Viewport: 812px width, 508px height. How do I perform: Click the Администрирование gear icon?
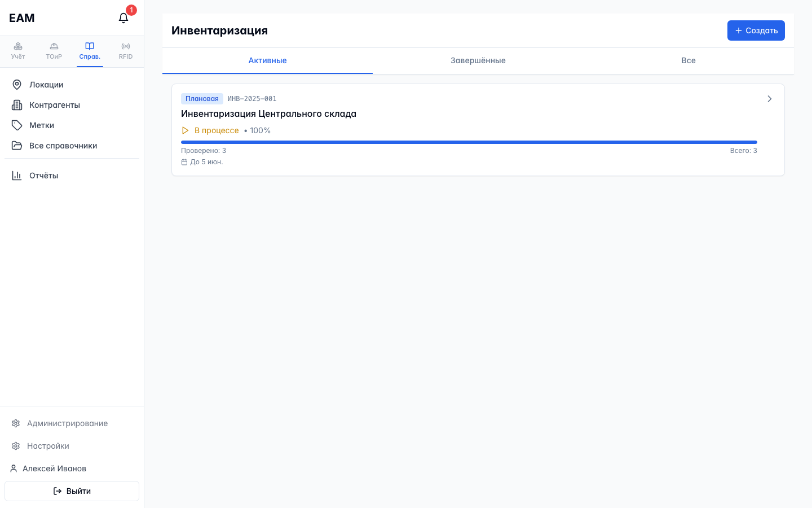(x=16, y=423)
